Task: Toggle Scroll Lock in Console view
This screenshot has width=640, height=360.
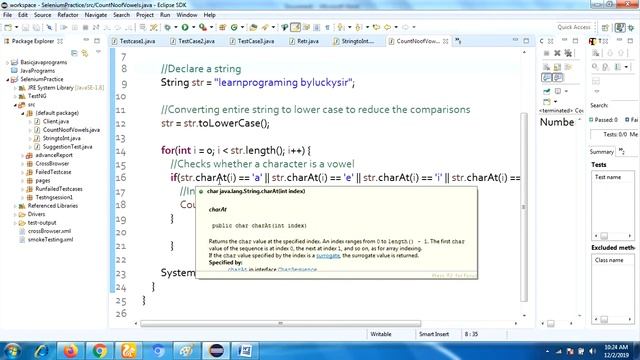Action: (557, 67)
